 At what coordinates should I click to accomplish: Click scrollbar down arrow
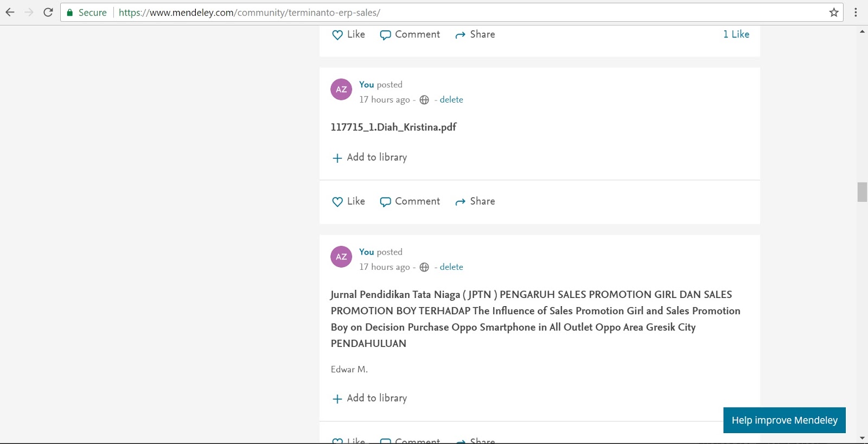(x=862, y=438)
